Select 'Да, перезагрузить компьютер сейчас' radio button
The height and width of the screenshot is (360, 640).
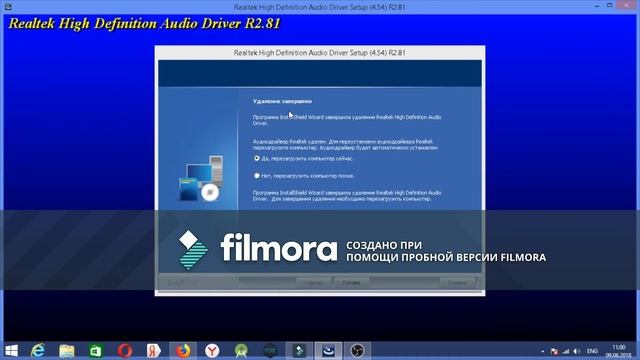[x=257, y=158]
